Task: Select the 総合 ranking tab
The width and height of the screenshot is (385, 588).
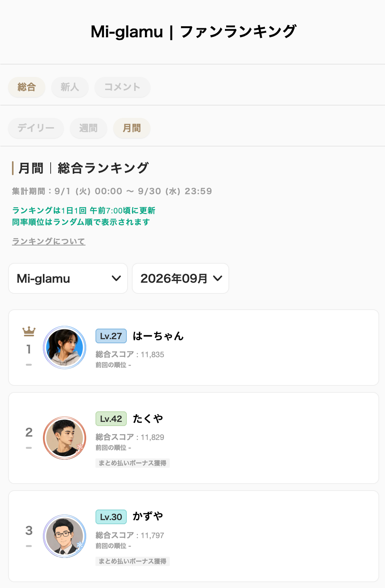Action: 27,87
